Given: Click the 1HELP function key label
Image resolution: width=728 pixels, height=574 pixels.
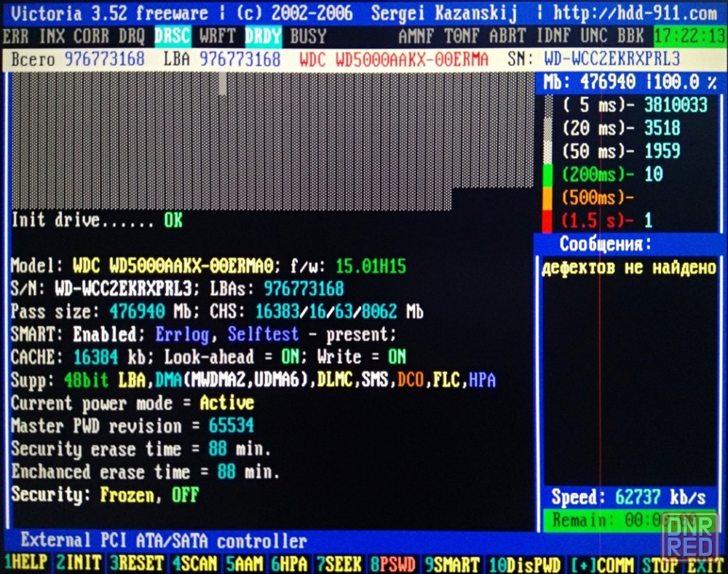Looking at the screenshot, I should point(27,565).
